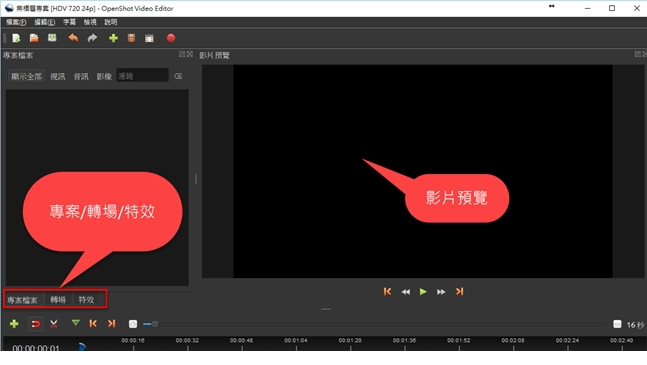Screen dimensions: 647x365
Task: Import files using green plus toolbar icon
Action: pos(113,38)
